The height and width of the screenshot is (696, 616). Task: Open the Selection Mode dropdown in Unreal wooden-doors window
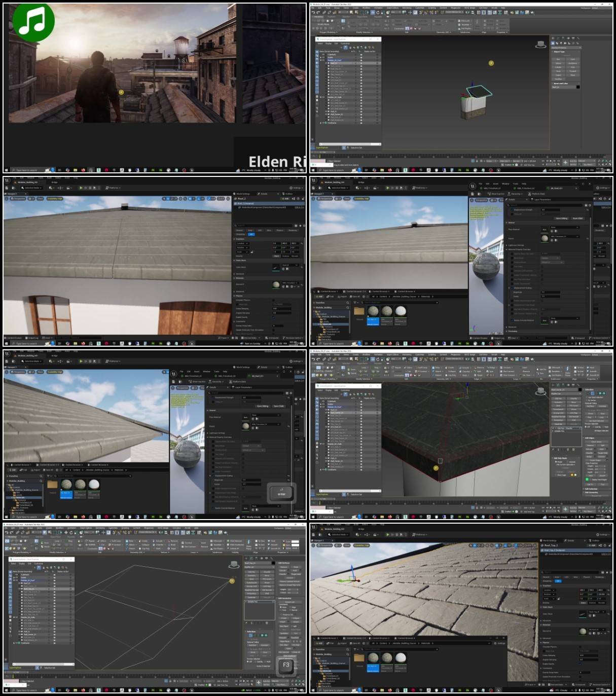[x=31, y=188]
